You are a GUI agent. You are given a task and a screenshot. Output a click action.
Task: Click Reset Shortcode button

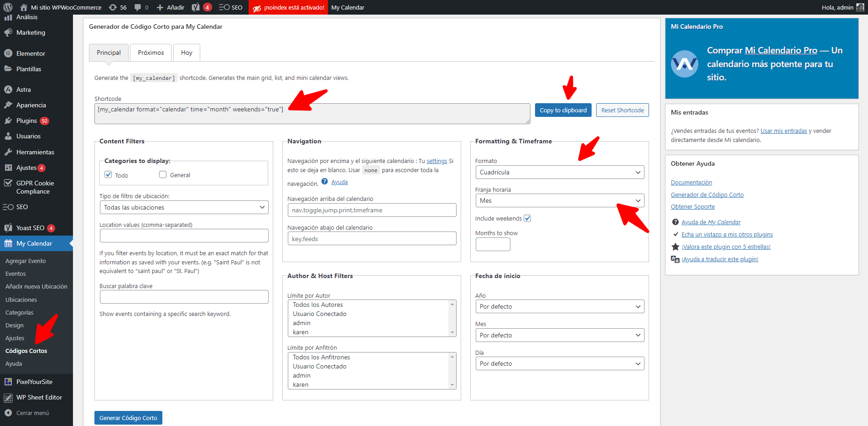pyautogui.click(x=622, y=110)
